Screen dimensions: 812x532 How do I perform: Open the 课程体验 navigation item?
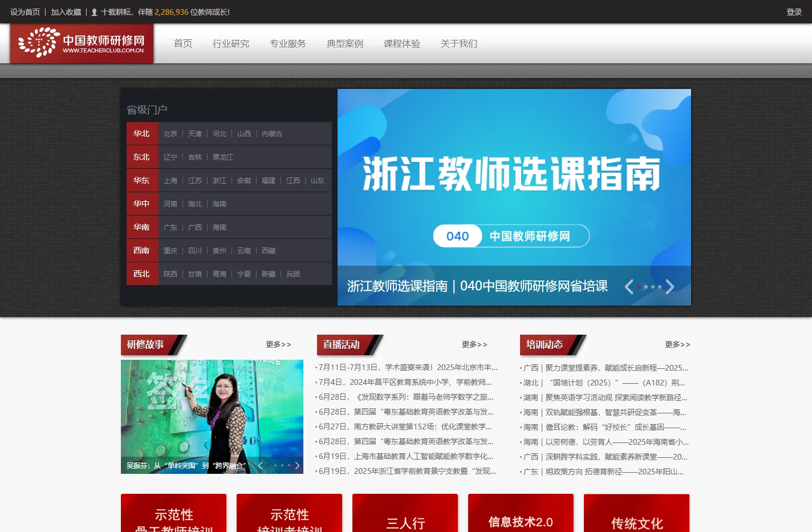click(x=402, y=43)
